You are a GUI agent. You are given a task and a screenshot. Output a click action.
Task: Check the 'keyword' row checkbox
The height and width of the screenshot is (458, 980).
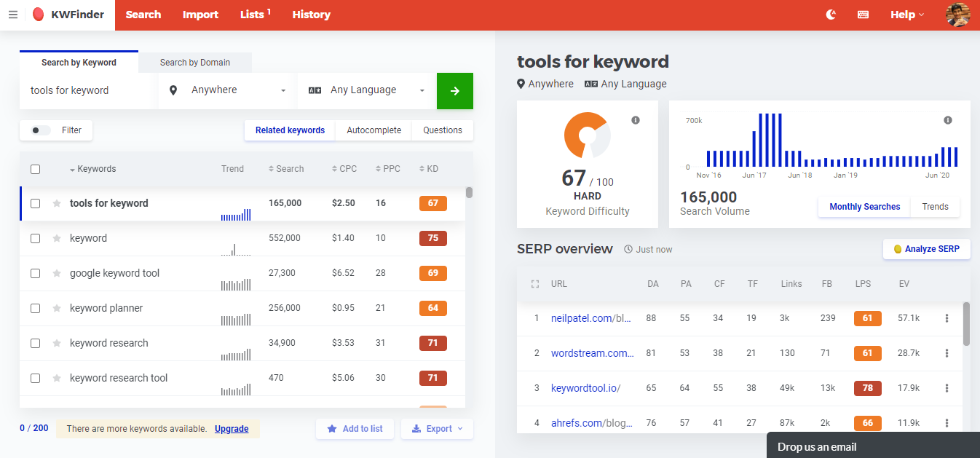point(35,238)
